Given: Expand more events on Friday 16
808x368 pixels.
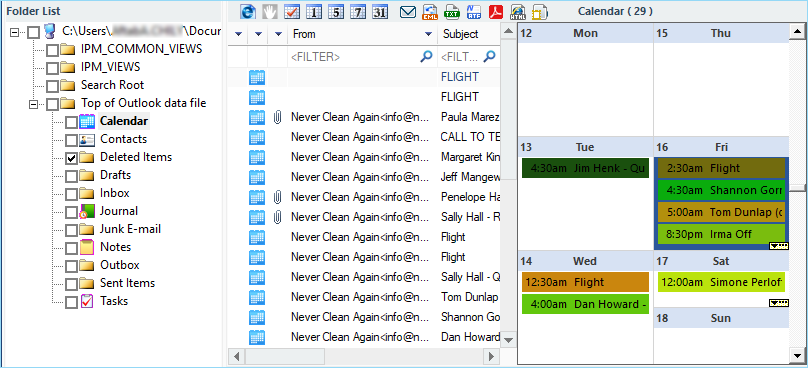Looking at the screenshot, I should (778, 246).
